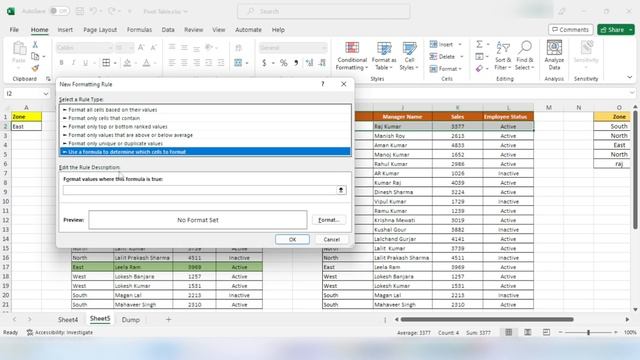Click Insert cells icon
640x360 pixels.
pyautogui.click(x=433, y=44)
